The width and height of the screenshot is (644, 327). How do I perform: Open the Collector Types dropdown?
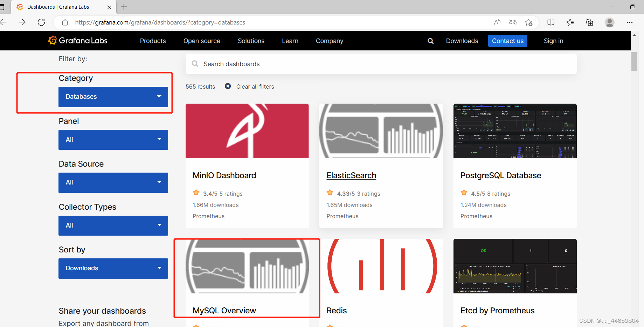(x=113, y=225)
